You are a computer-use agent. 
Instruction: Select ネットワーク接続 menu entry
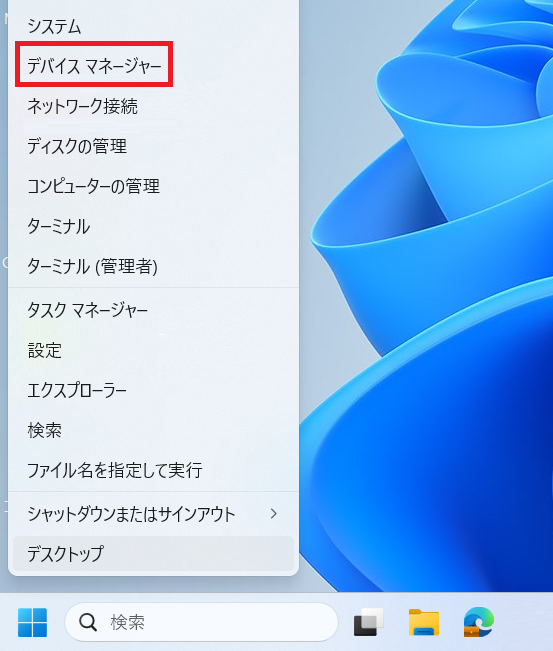point(153,106)
